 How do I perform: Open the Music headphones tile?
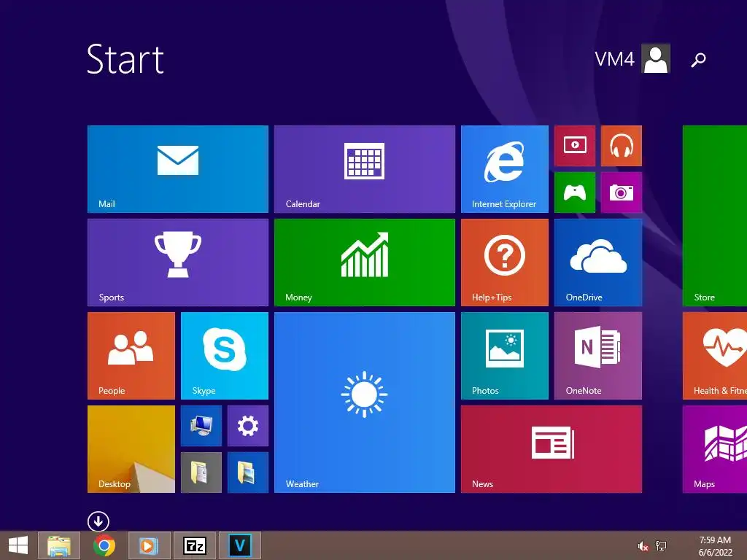(622, 146)
